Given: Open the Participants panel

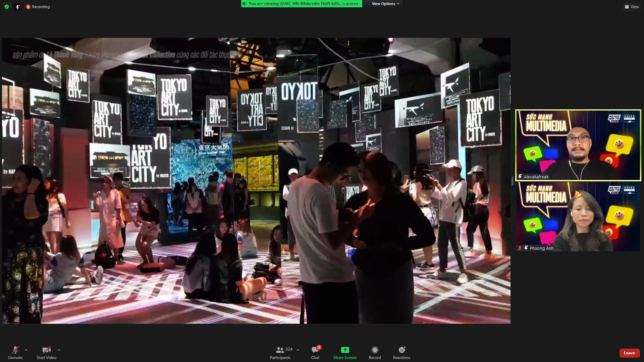Looking at the screenshot, I should point(280,353).
